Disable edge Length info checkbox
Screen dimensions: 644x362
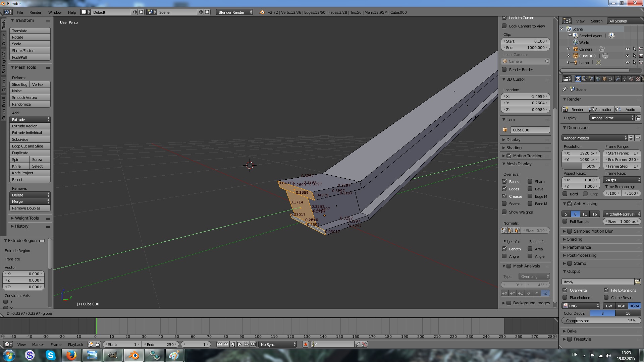[504, 249]
